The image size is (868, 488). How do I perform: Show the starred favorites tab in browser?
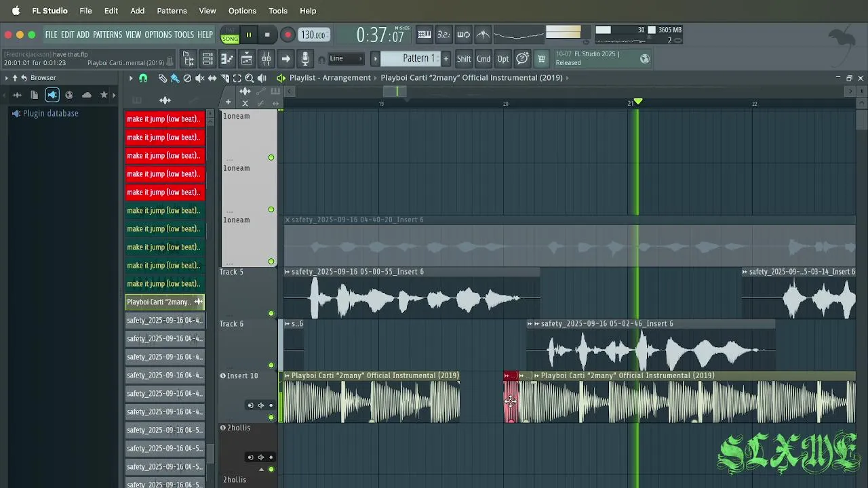[x=104, y=95]
